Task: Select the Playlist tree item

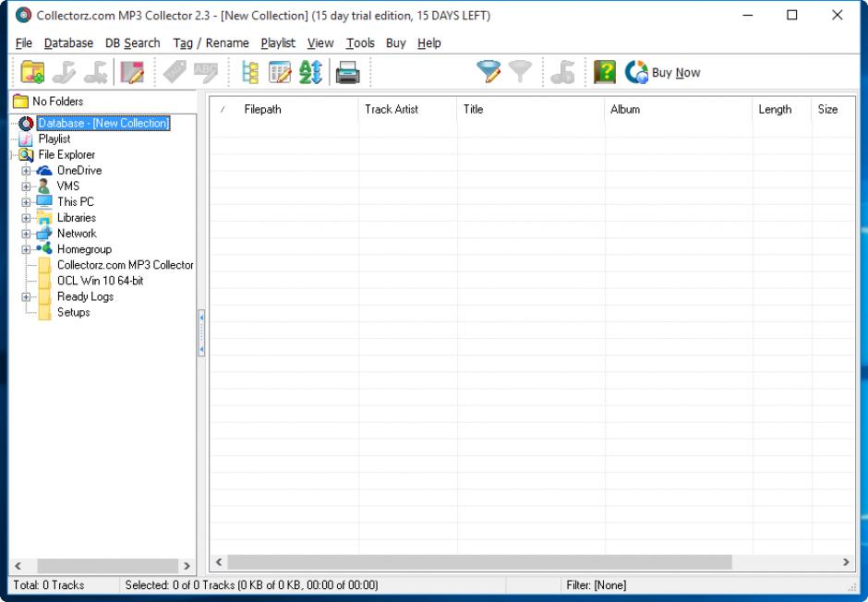Action: tap(54, 138)
